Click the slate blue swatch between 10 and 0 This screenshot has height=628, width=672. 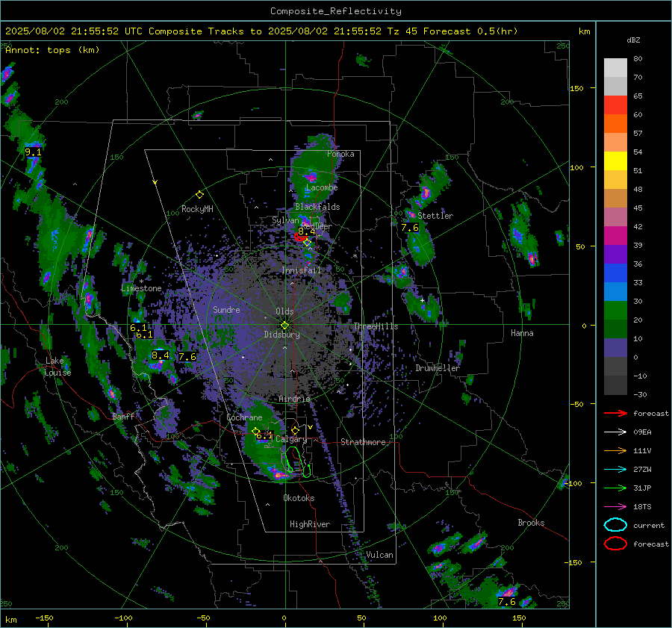(615, 348)
